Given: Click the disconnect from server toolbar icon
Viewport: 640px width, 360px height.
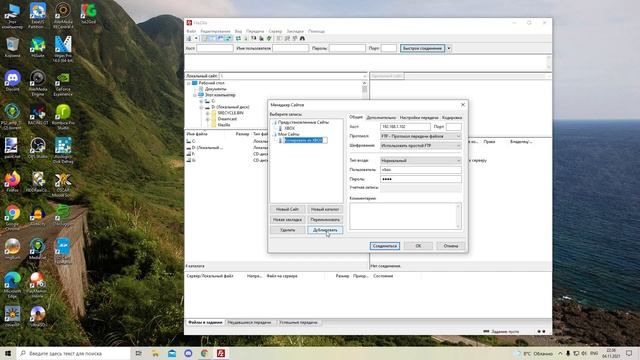Looking at the screenshot, I should tap(261, 38).
